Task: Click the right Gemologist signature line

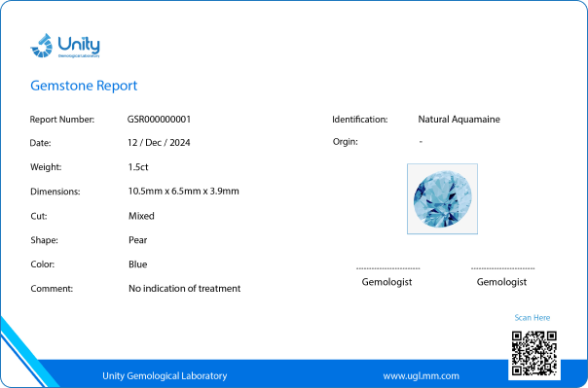Action: 503,268
